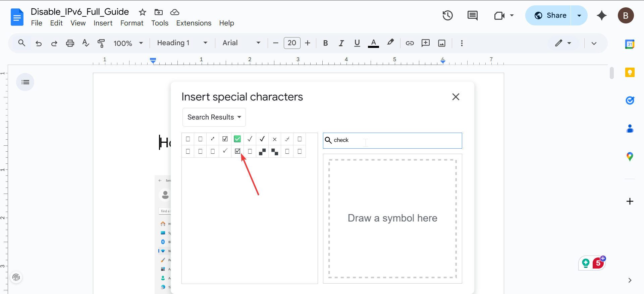Toggle bold formatting
This screenshot has height=294, width=644.
325,43
